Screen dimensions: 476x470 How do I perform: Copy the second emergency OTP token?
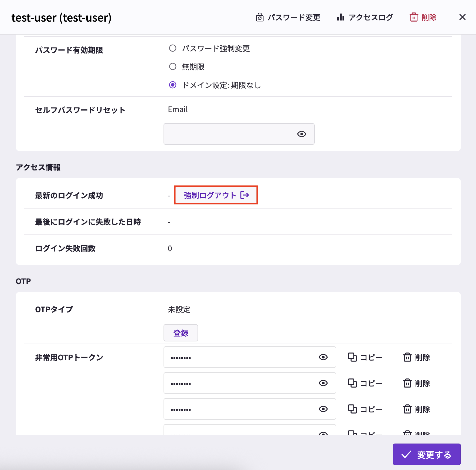click(x=365, y=383)
